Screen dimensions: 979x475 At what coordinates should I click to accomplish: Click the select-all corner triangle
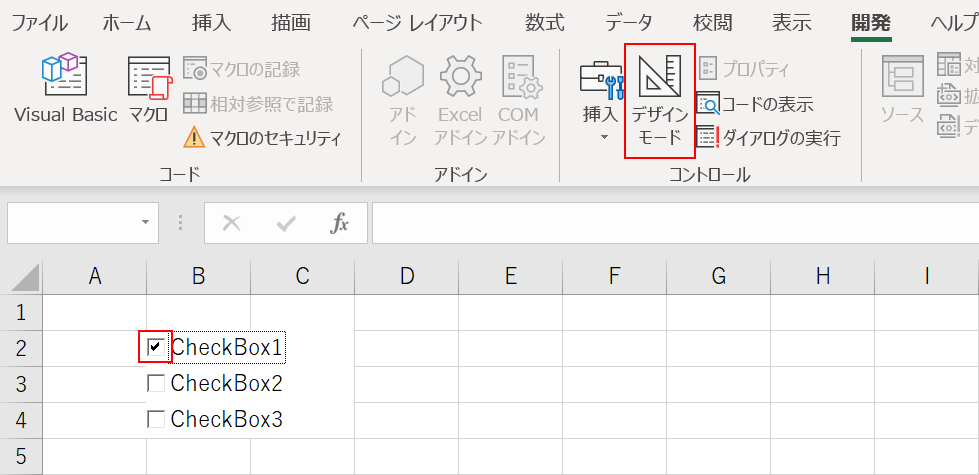point(26,277)
